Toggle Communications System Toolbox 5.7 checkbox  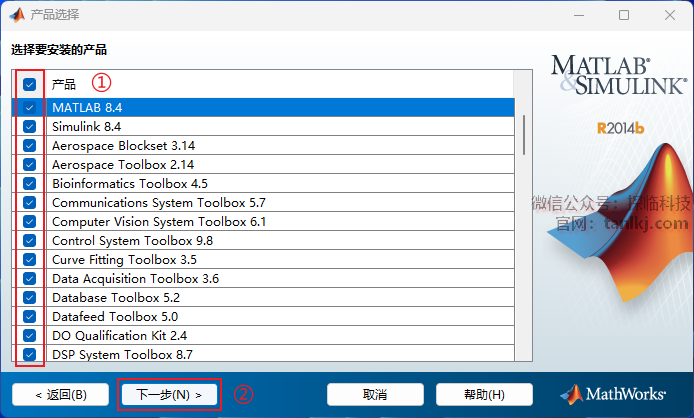29,202
